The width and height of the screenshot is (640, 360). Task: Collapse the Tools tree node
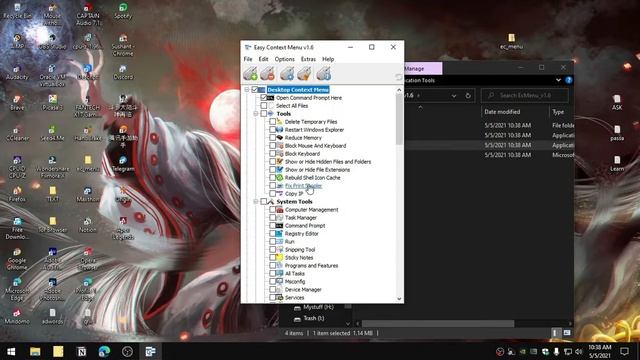[x=256, y=113]
